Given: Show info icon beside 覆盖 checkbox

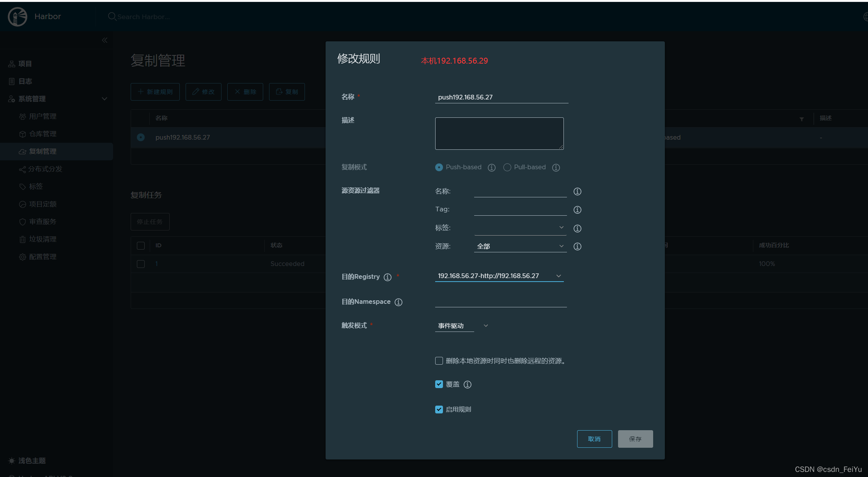Looking at the screenshot, I should tap(468, 385).
